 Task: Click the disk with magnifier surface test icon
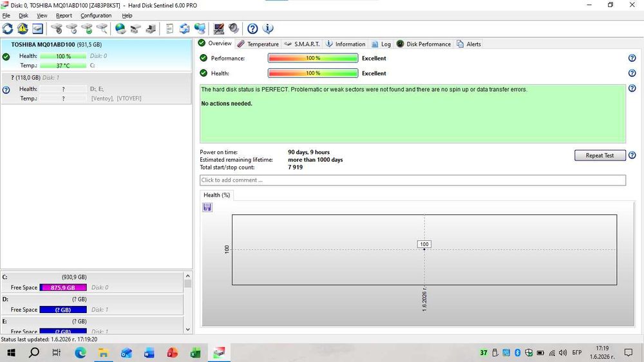102,29
